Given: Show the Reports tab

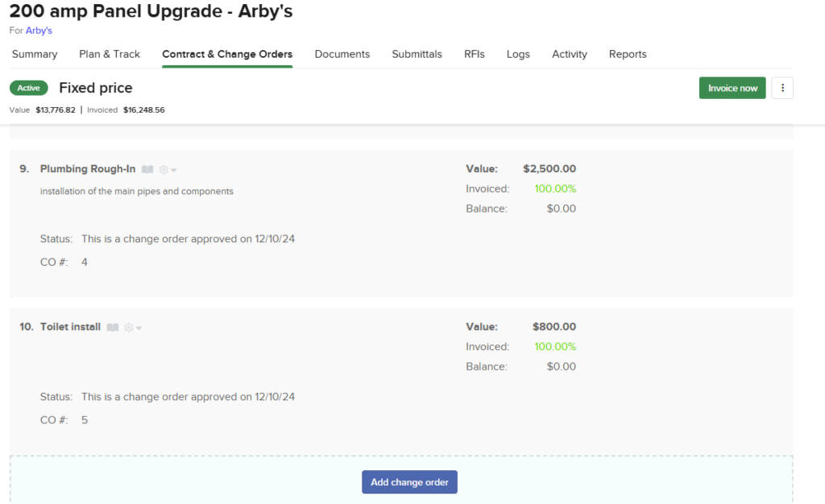Looking at the screenshot, I should click(628, 54).
